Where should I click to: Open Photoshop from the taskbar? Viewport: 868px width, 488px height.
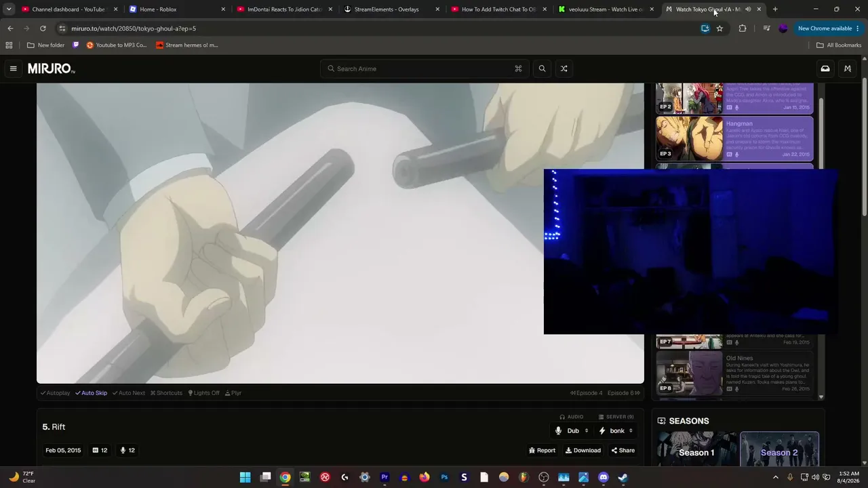(444, 477)
